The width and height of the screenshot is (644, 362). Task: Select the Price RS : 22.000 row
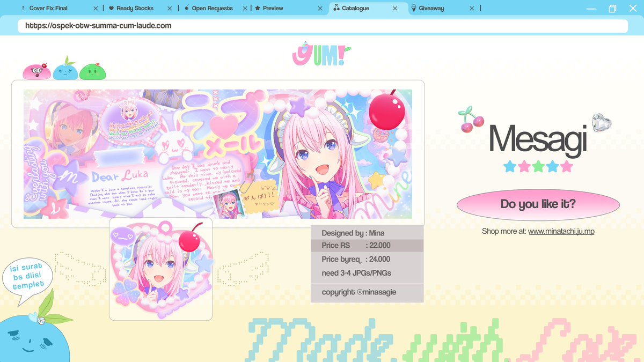[x=367, y=246]
